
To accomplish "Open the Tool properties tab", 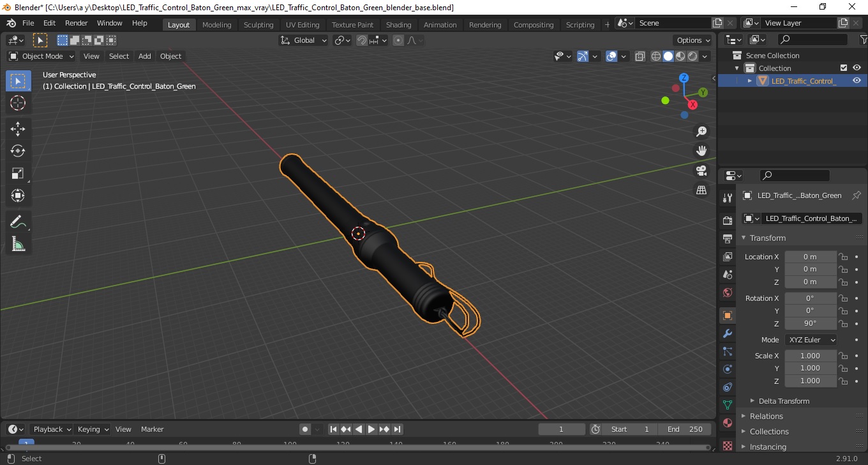I will (728, 197).
